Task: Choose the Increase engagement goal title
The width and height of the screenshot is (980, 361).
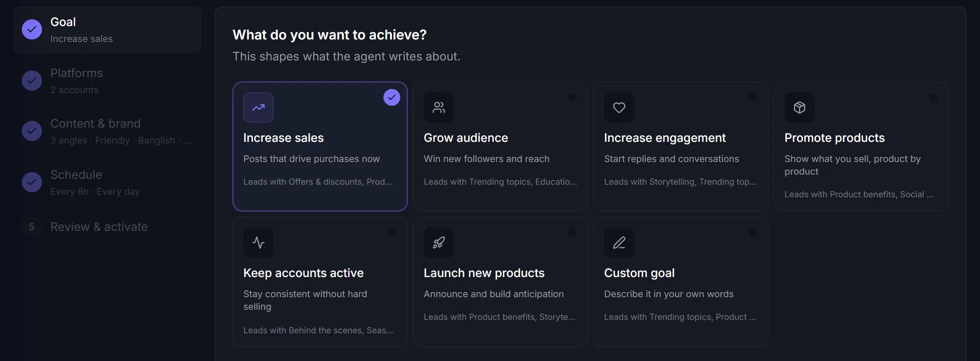Action: coord(665,138)
